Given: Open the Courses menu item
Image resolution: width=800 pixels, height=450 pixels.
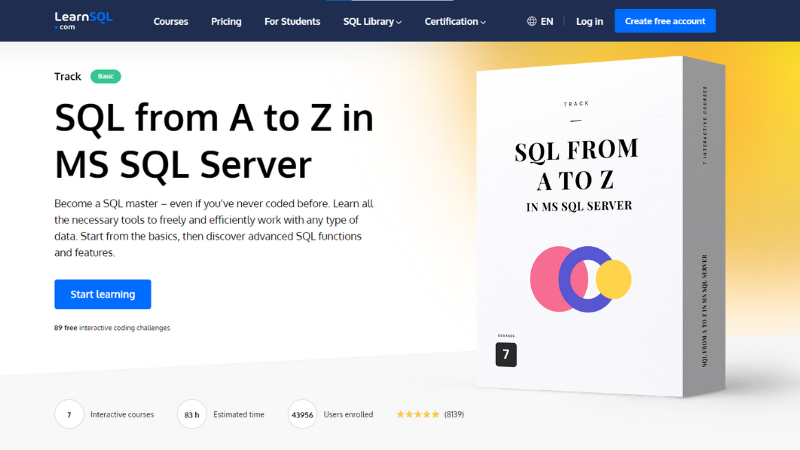Looking at the screenshot, I should coord(171,21).
